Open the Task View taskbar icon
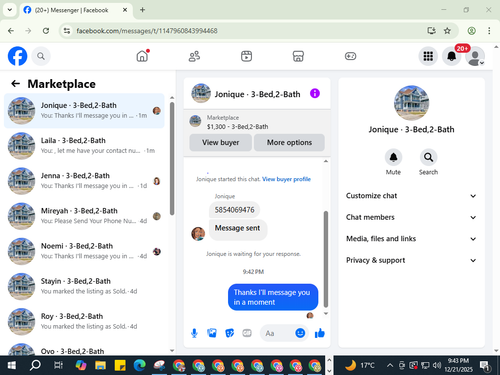Viewport: 500px width, 375px height. coord(58,365)
